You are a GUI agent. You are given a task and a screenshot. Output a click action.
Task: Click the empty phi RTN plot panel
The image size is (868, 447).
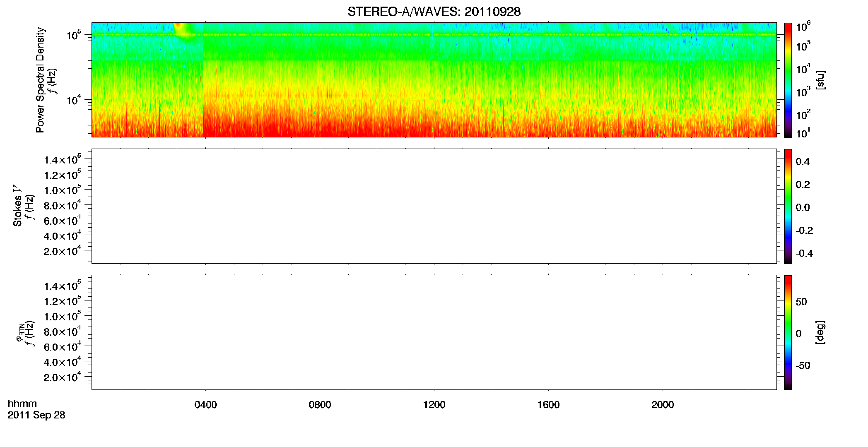434,332
